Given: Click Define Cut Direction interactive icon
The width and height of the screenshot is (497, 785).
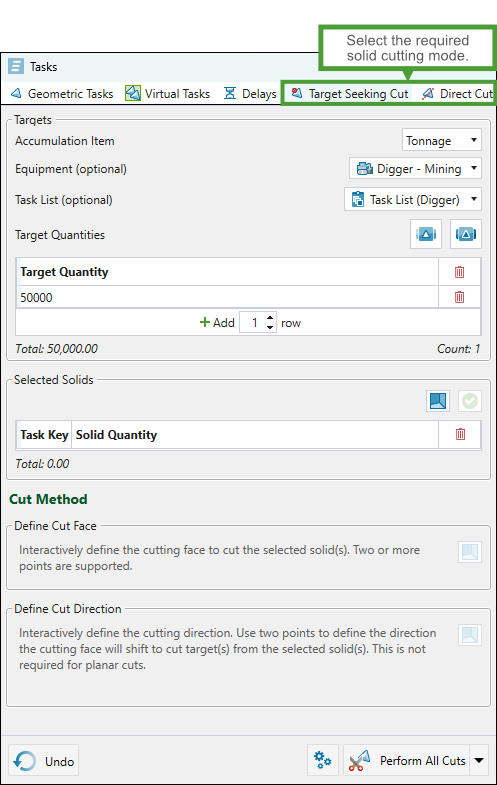Looking at the screenshot, I should click(x=470, y=635).
